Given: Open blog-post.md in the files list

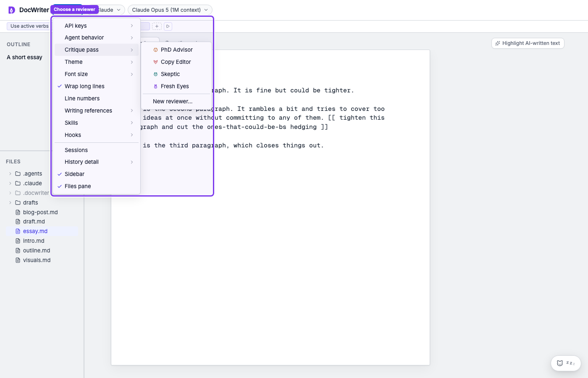Looking at the screenshot, I should point(40,212).
